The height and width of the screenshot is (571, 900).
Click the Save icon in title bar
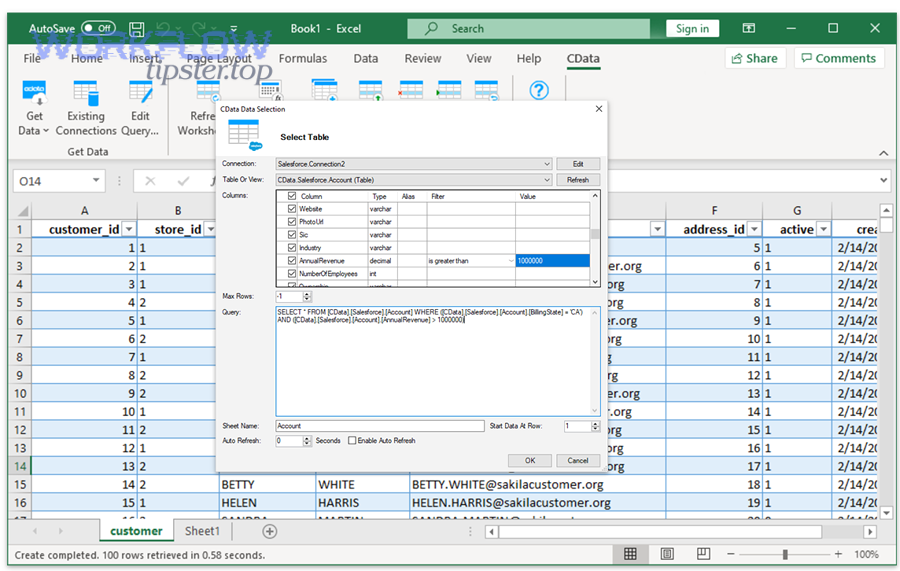pos(138,28)
